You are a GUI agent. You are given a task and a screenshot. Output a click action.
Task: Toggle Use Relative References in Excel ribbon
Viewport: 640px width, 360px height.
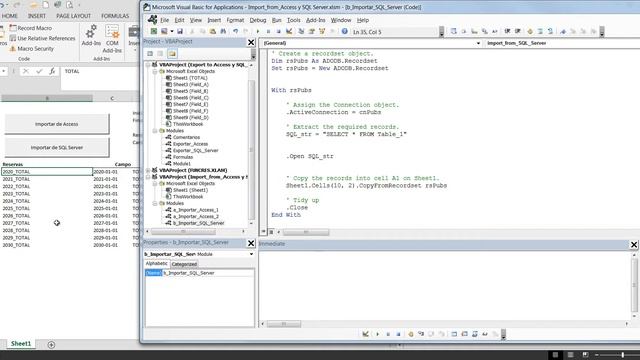(x=42, y=38)
